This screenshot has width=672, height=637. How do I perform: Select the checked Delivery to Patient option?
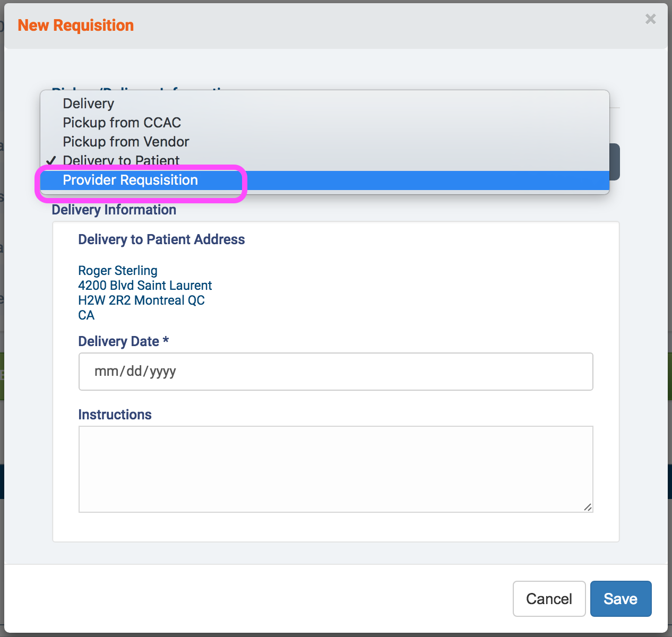(x=121, y=161)
